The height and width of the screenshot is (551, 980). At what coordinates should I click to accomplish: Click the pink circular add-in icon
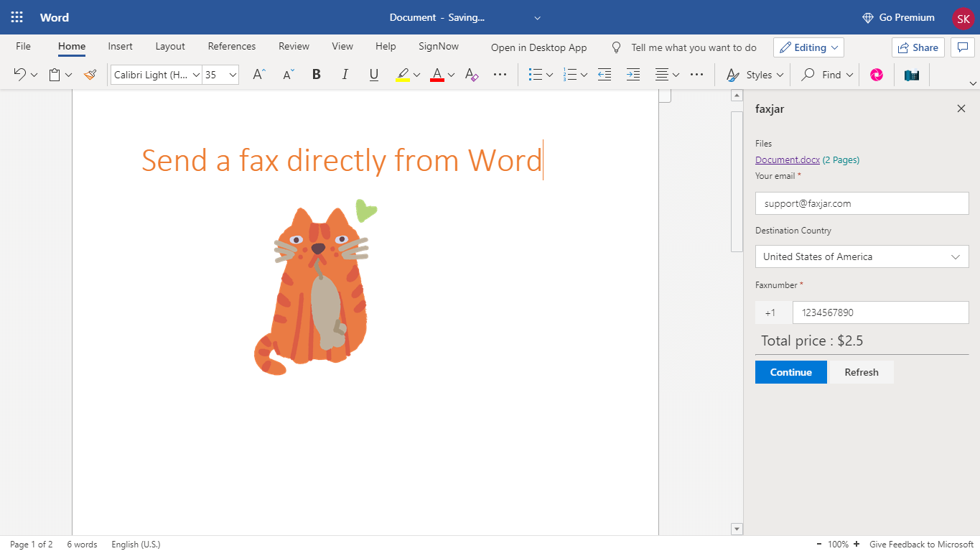(x=877, y=75)
